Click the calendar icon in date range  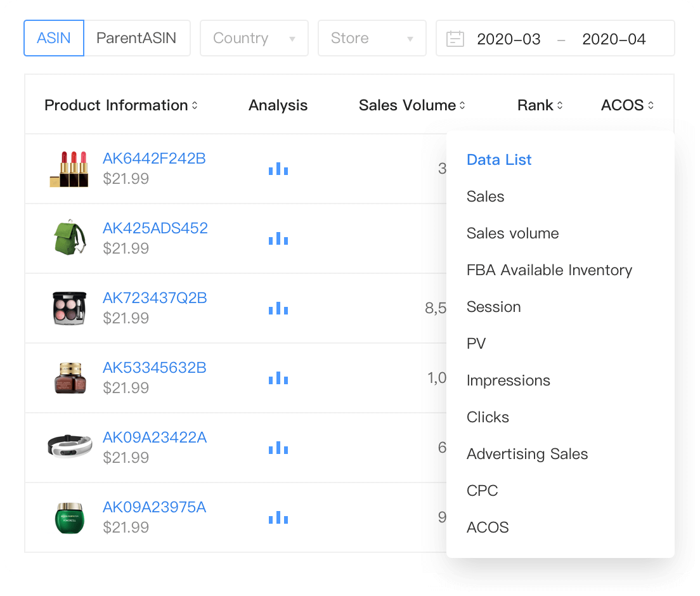(455, 39)
